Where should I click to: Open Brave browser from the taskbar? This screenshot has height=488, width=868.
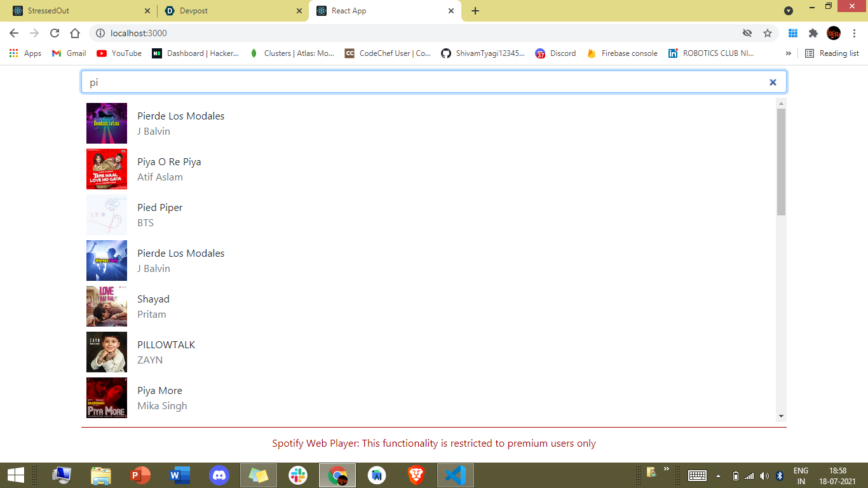416,475
